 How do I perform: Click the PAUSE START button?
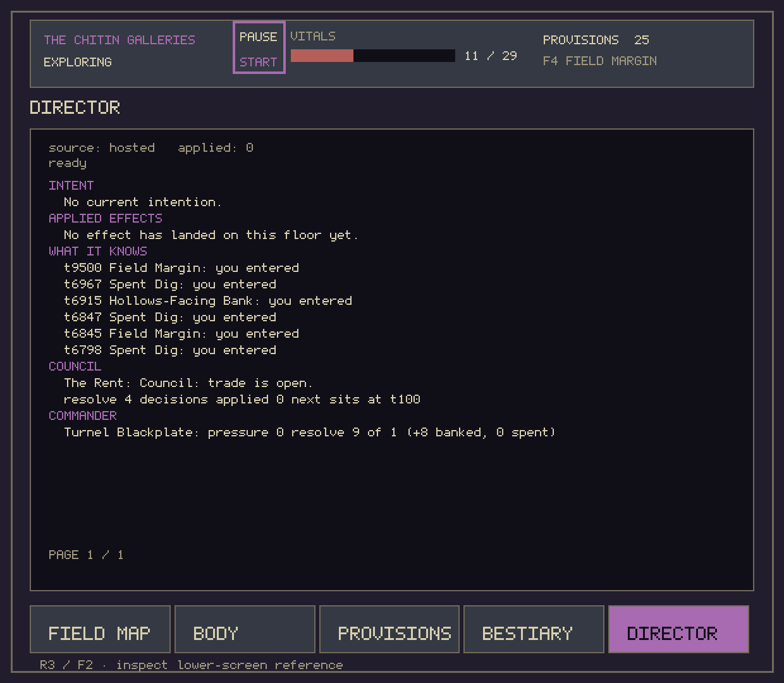click(259, 47)
